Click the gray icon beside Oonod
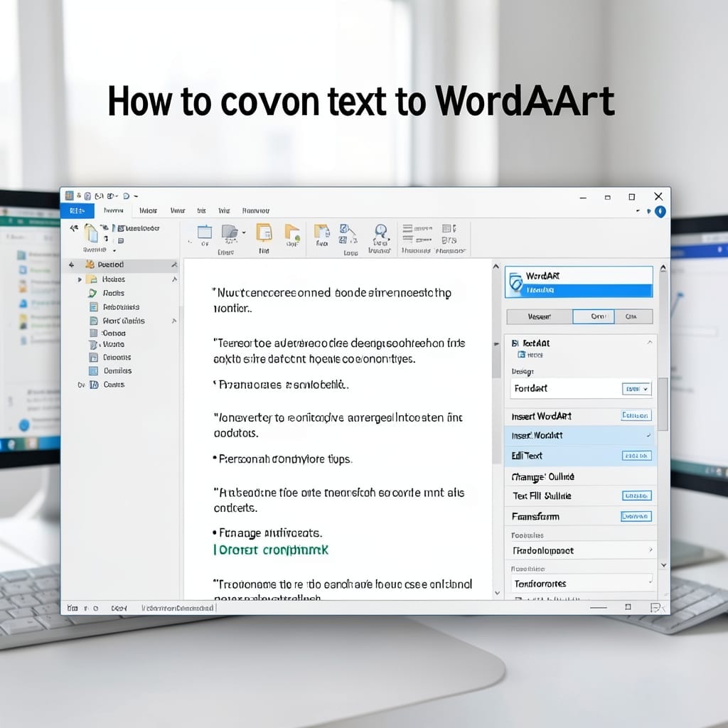 pos(93,333)
